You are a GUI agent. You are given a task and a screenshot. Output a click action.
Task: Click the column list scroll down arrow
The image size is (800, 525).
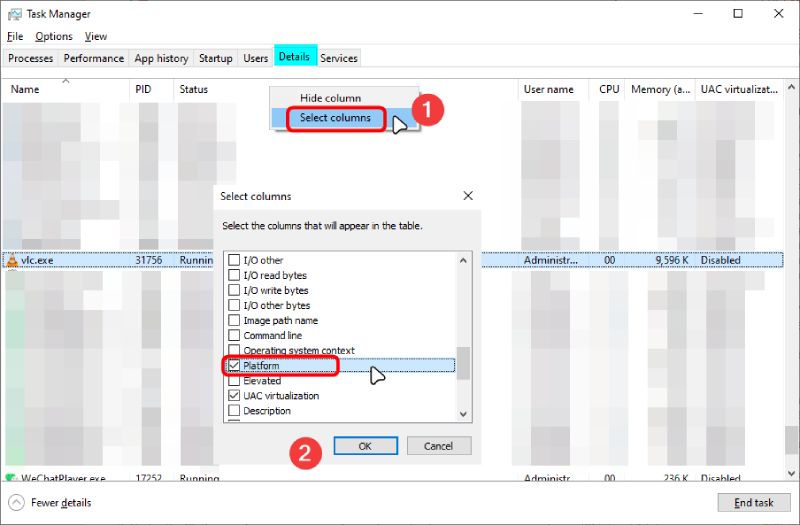[463, 414]
